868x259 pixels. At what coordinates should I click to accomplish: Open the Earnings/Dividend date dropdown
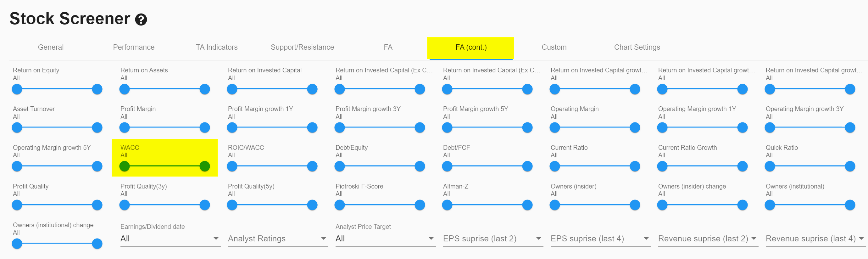[x=170, y=239]
